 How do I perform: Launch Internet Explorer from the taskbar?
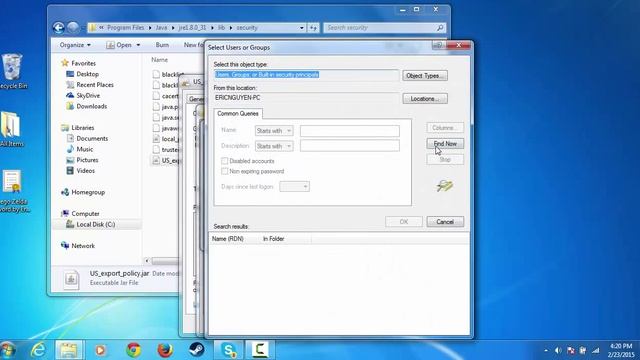[38, 350]
